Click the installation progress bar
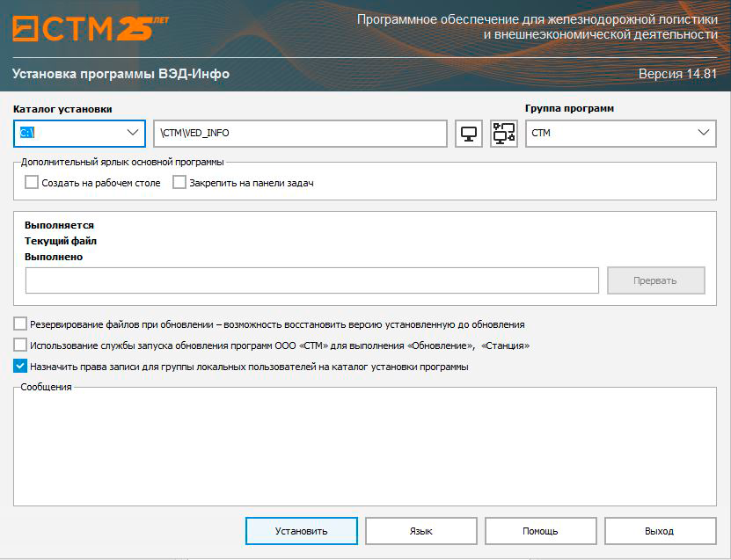 [312, 280]
